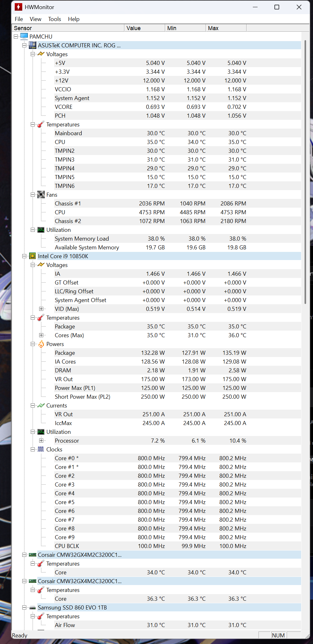
Task: Click the Max column header
Action: [x=226, y=28]
